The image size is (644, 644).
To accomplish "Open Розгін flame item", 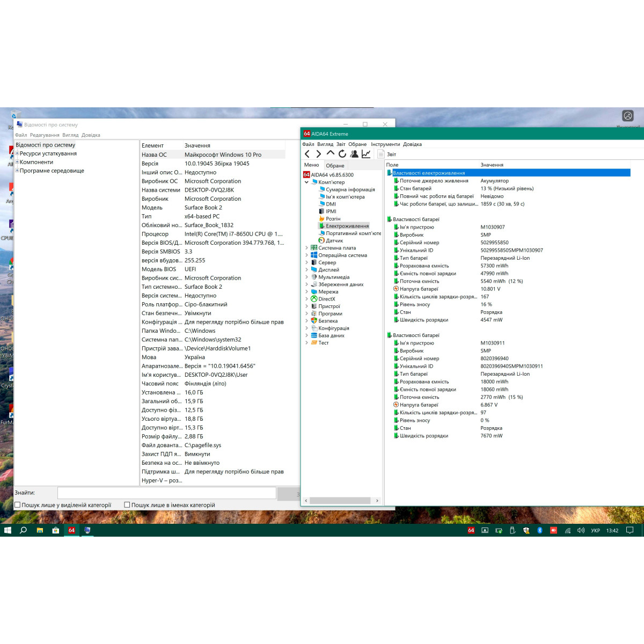I will pyautogui.click(x=333, y=218).
